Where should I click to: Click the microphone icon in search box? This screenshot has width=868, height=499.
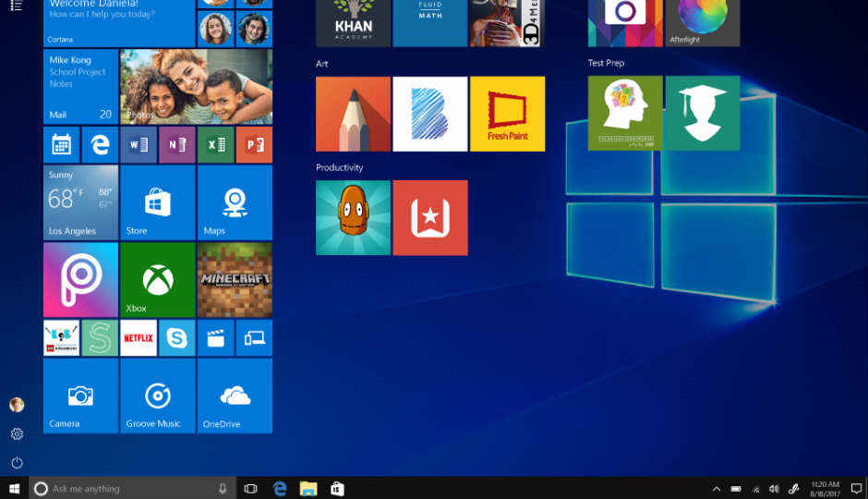pyautogui.click(x=223, y=489)
